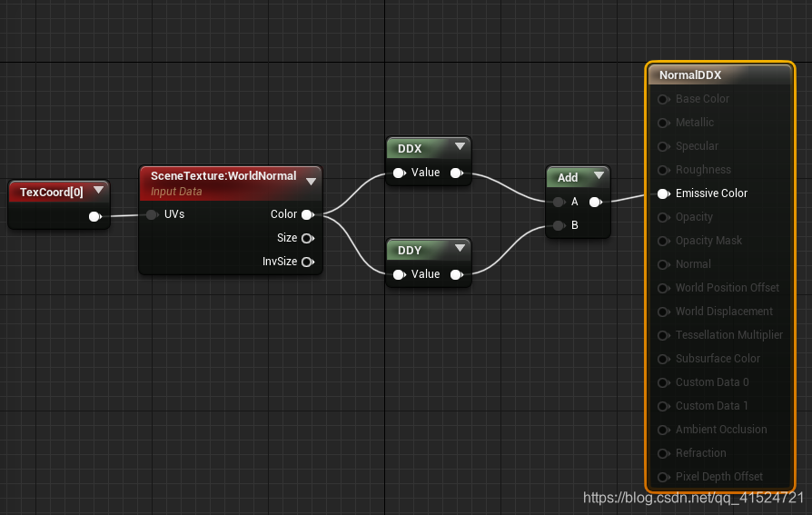Click the Custom Data 0 pin
The width and height of the screenshot is (812, 515).
pos(663,382)
